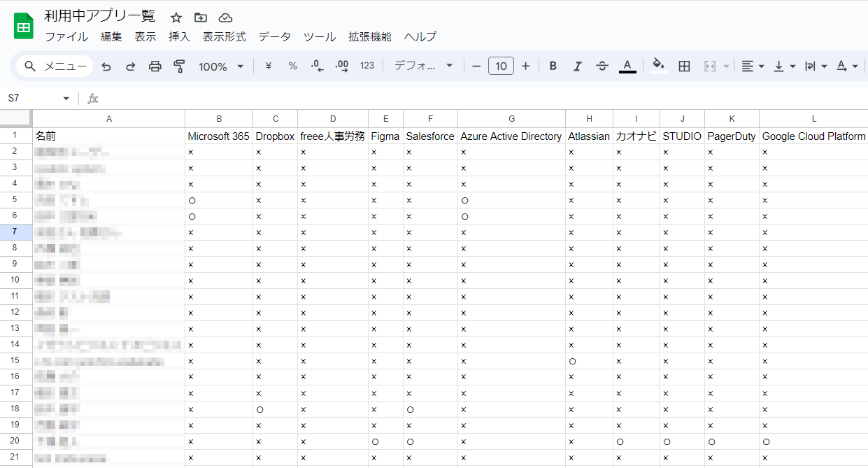Open the 編集 menu
The width and height of the screenshot is (868, 468).
(x=111, y=37)
